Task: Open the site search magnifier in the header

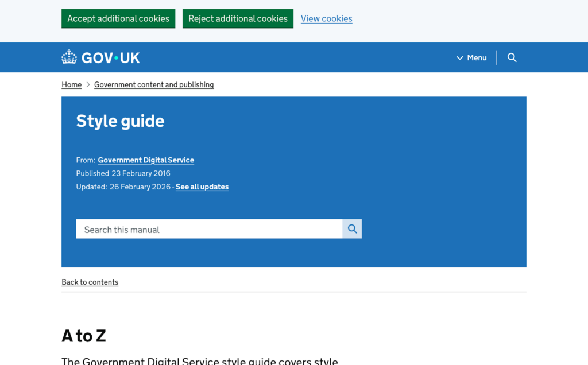Action: tap(512, 57)
